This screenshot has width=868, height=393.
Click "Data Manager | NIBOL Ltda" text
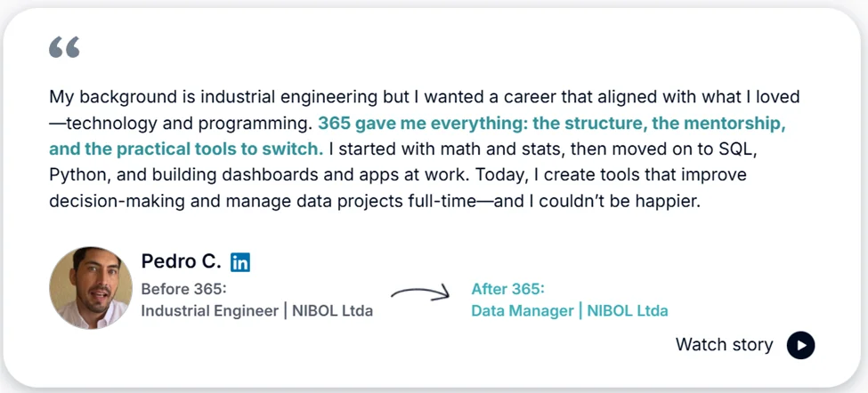[x=569, y=311]
